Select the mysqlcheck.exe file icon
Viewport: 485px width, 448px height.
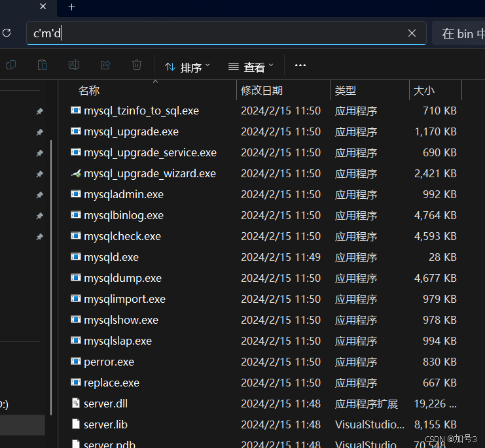click(76, 236)
